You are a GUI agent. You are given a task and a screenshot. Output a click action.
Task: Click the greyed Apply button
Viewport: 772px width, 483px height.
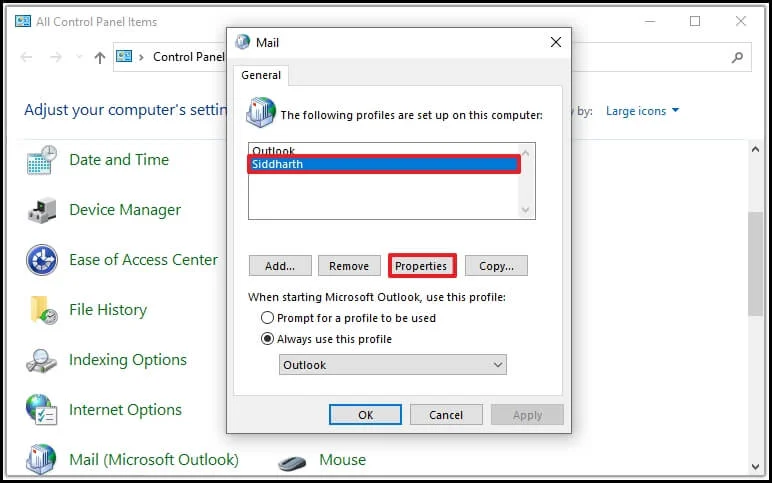point(527,415)
